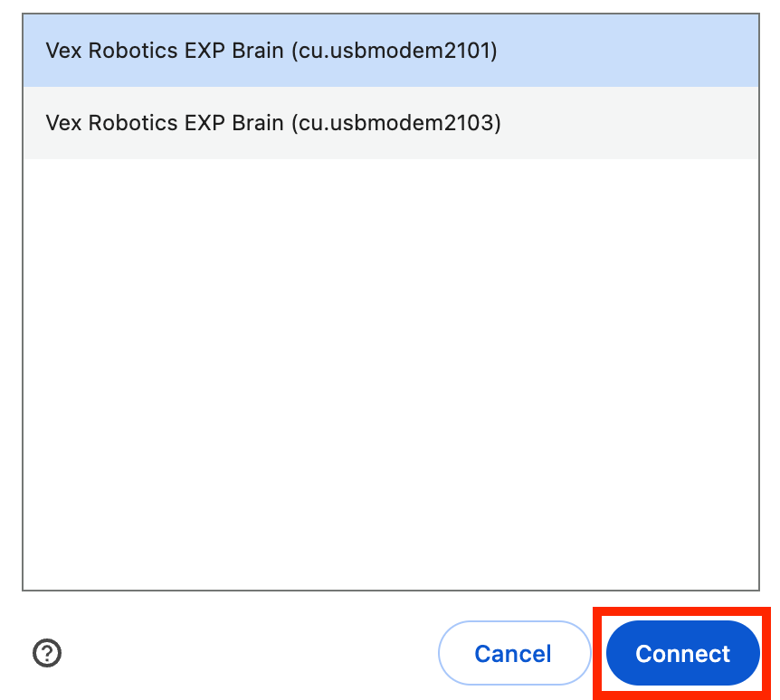780x700 pixels.
Task: Abort device selection using Cancel
Action: pyautogui.click(x=513, y=653)
